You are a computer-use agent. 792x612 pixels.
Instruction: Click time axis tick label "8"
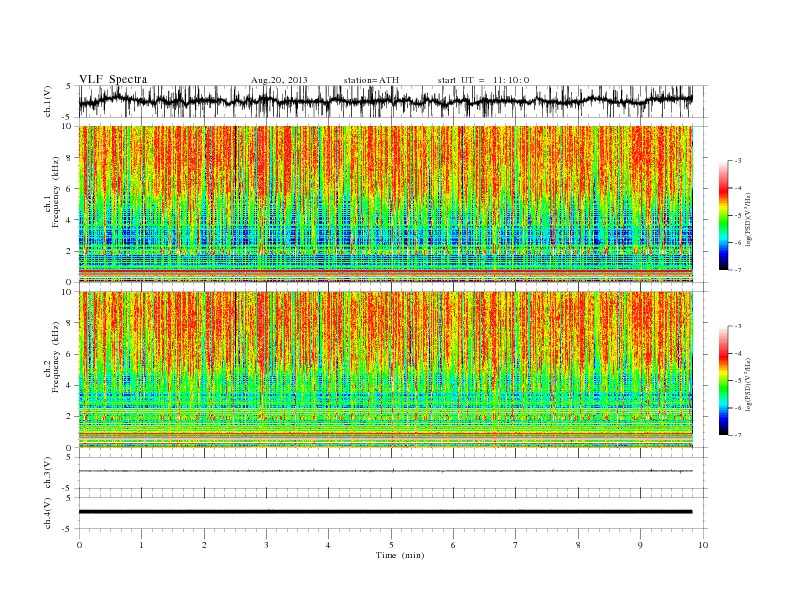(x=578, y=545)
